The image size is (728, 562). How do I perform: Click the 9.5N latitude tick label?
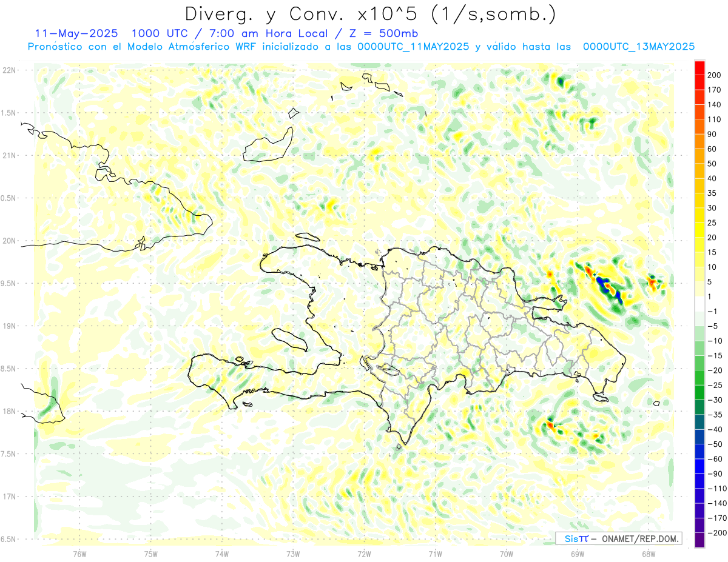point(8,283)
